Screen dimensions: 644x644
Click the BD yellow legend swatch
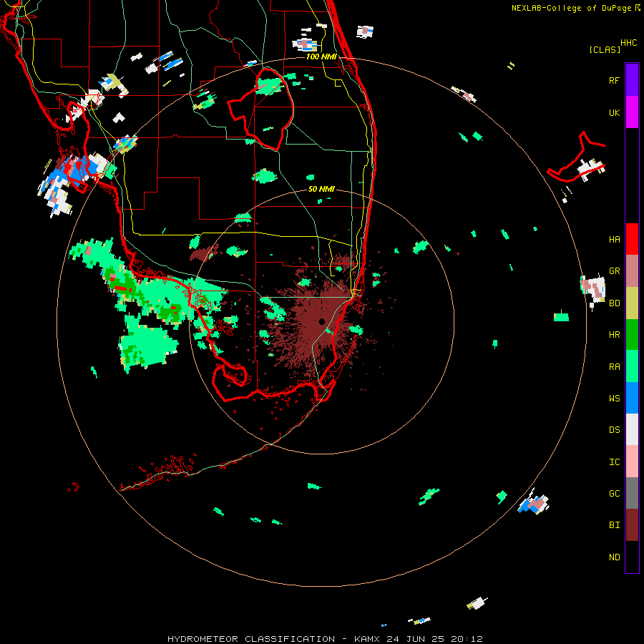[632, 303]
